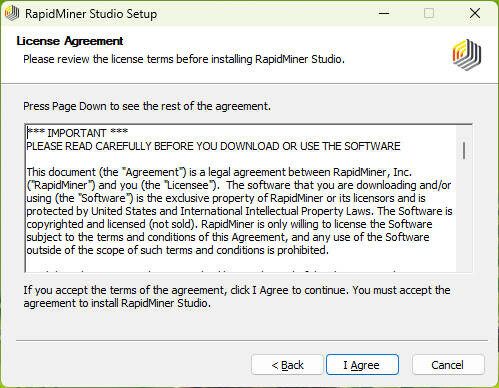Click "copyrighted and licensed (not sold)" line
This screenshot has height=388, width=499.
229,224
